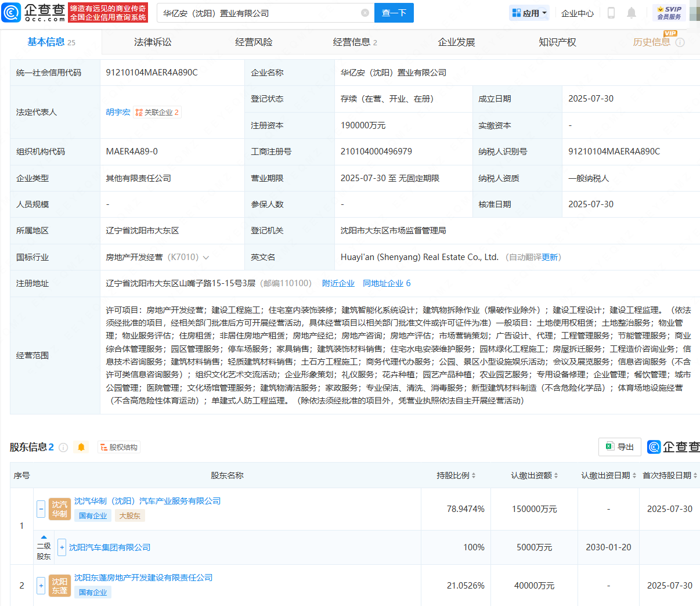Click 查一下 search button
The height and width of the screenshot is (606, 700).
click(x=394, y=13)
